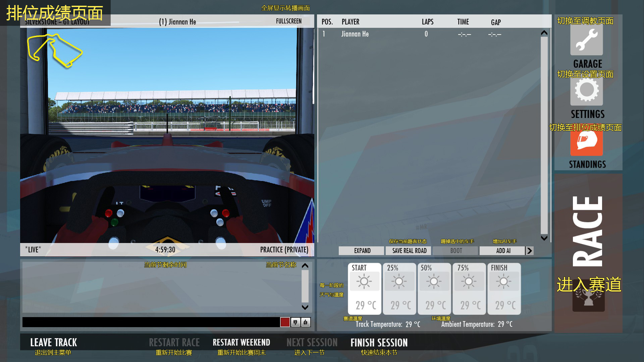Select NEXT SESSION in bottom menu
The width and height of the screenshot is (644, 362).
pos(312,343)
